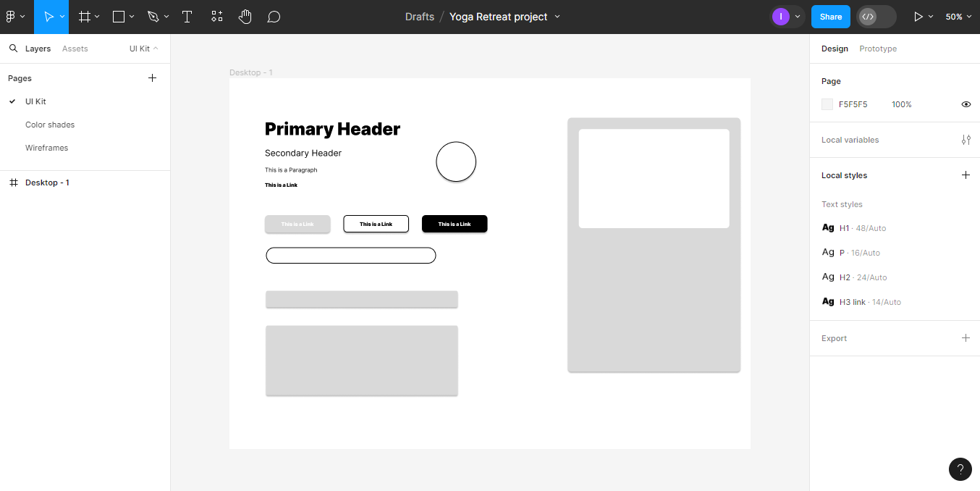
Task: Select the Pen tool
Action: click(x=153, y=17)
